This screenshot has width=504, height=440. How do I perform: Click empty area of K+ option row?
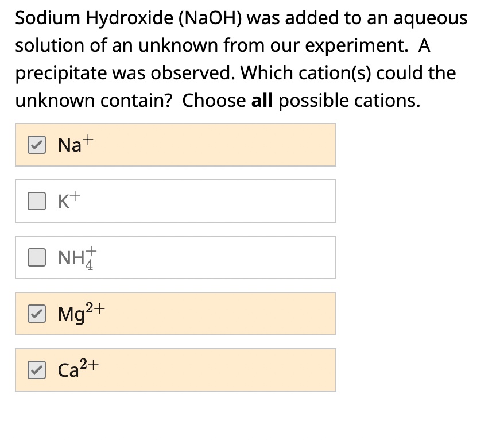(x=230, y=201)
